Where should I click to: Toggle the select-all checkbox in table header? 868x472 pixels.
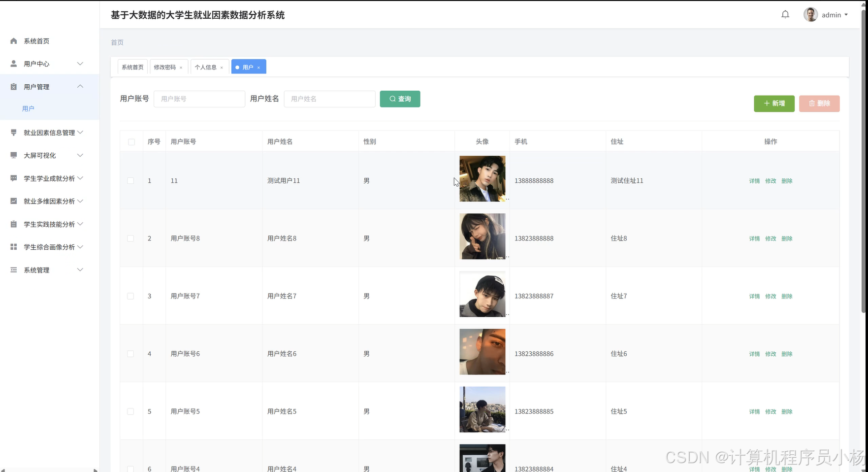131,142
